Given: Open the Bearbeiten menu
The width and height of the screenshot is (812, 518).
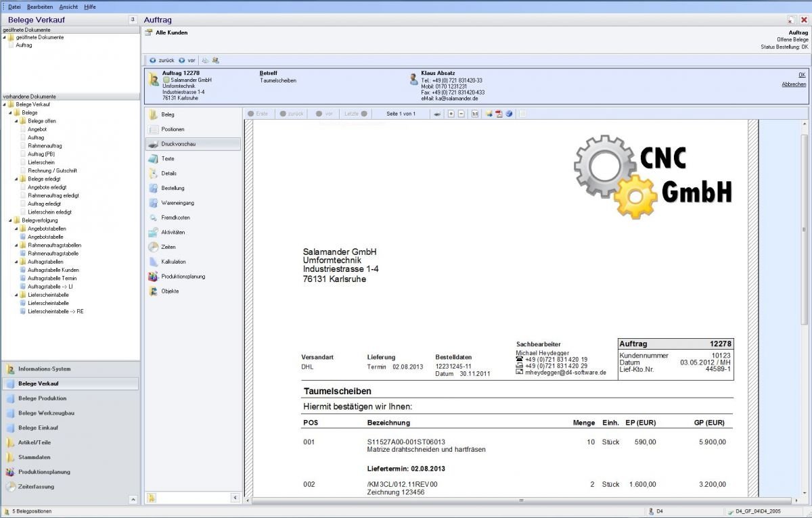Looking at the screenshot, I should (40, 7).
